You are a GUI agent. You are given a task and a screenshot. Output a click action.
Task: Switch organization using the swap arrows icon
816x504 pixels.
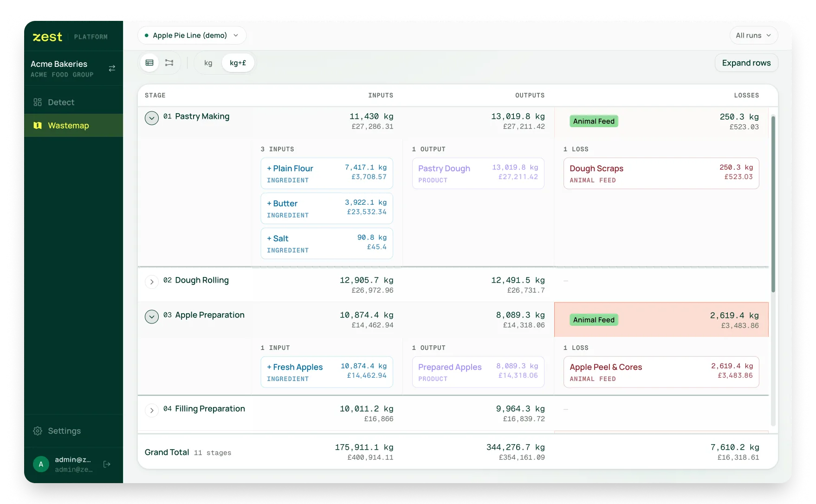[112, 68]
